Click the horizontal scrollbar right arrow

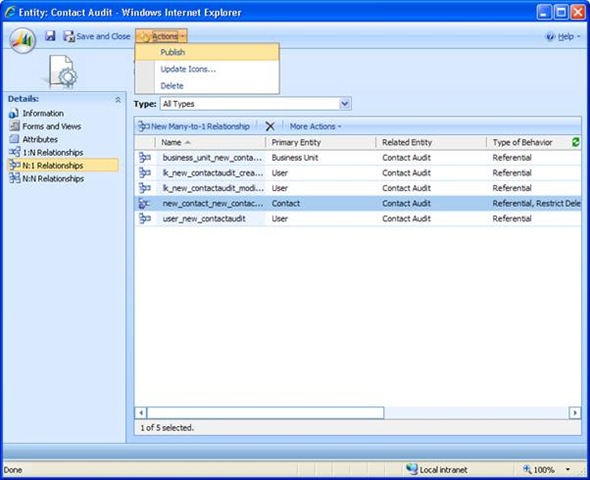coord(575,413)
